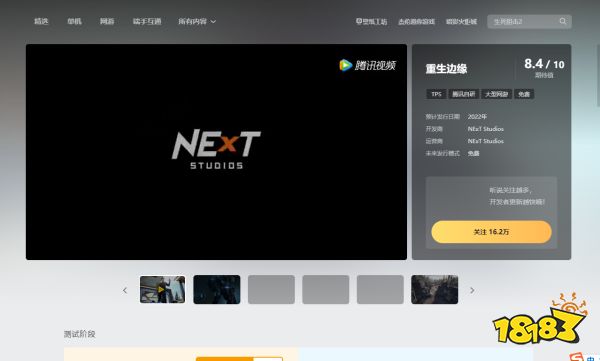Select the first video thumbnail with the play icon
Image resolution: width=600 pixels, height=361 pixels.
click(x=162, y=289)
